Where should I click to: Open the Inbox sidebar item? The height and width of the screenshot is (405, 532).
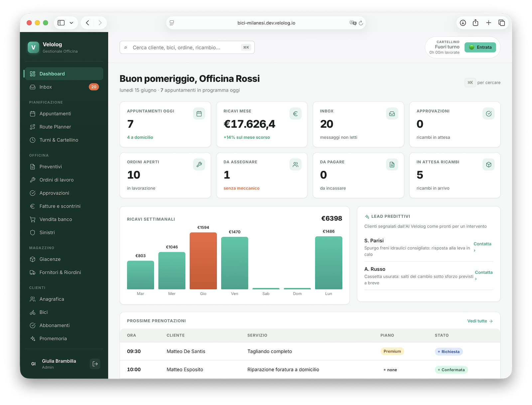click(x=64, y=87)
